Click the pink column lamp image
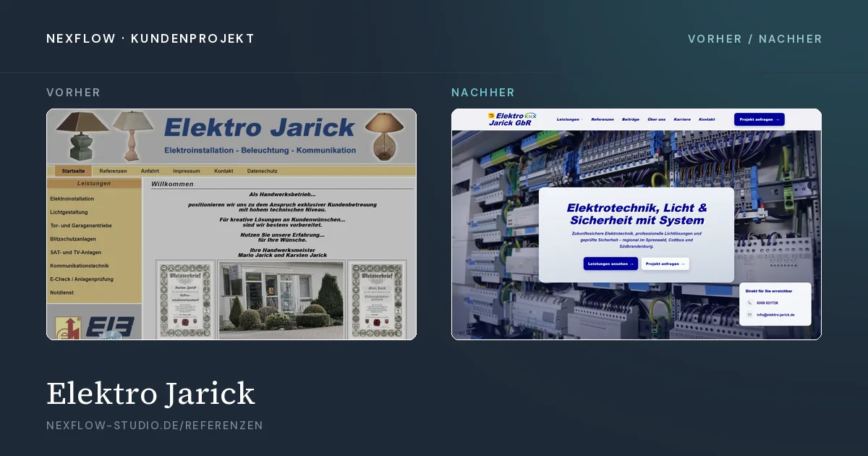The height and width of the screenshot is (456, 868). coord(134,135)
